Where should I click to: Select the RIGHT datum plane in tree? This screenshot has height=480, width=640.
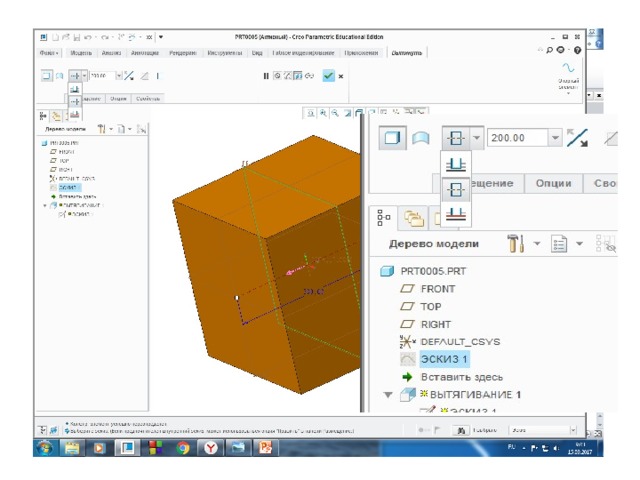435,324
